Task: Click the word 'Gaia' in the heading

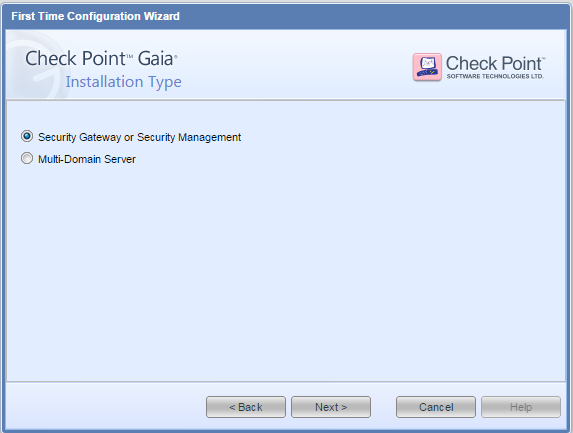Action: (x=155, y=58)
